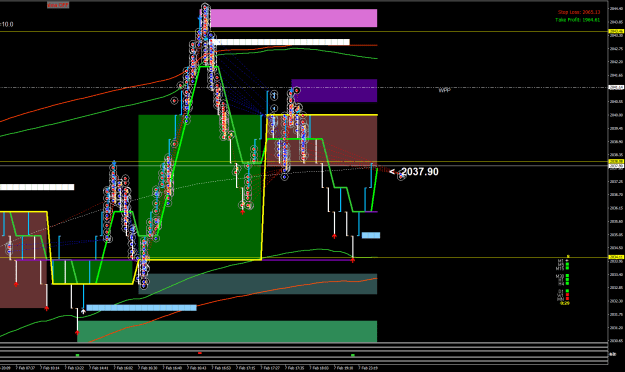Click the WPP pivot line label

click(x=444, y=91)
